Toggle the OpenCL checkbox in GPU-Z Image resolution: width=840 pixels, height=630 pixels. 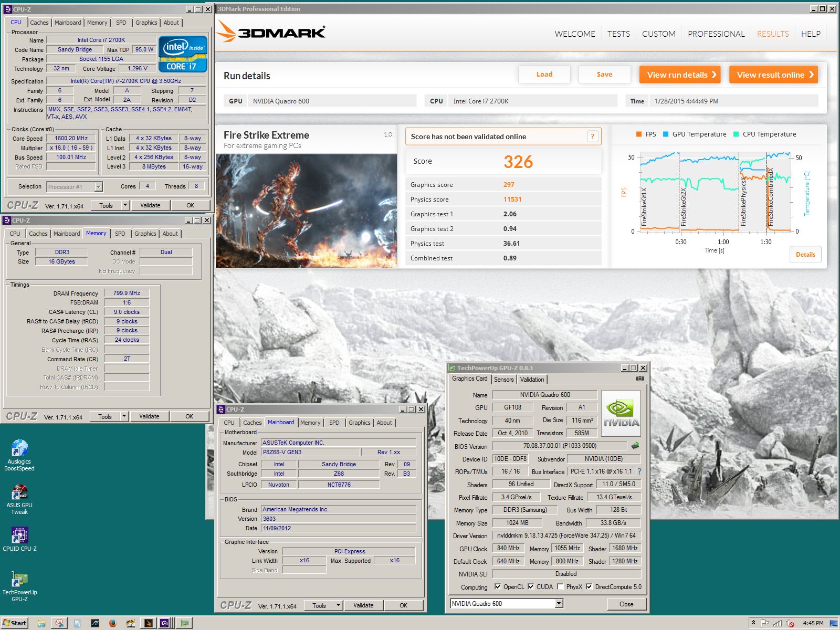[x=498, y=587]
